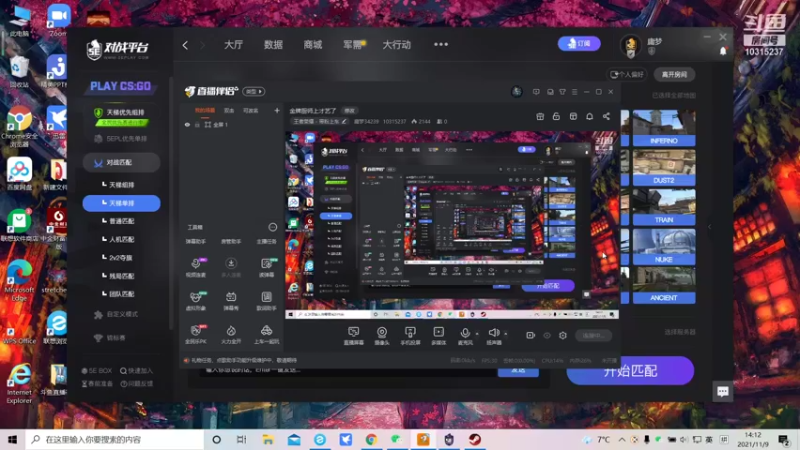Screen dimensions: 800x450
Task: Select 5EPL优先单排 in sidebar
Action: 121,139
